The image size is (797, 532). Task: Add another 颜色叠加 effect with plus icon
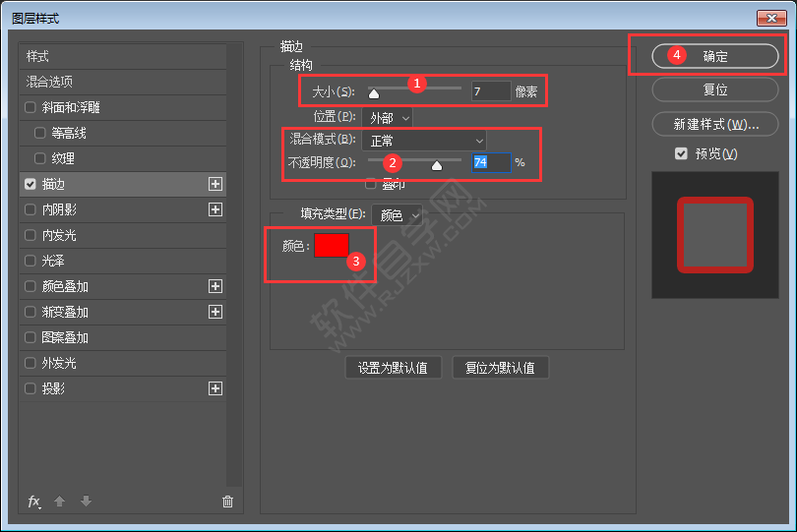click(x=215, y=286)
